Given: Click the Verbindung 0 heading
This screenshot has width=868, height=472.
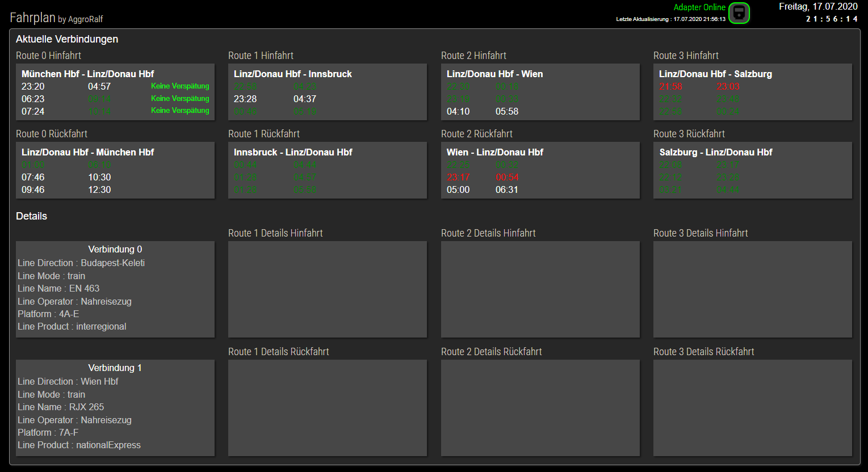Looking at the screenshot, I should click(115, 249).
